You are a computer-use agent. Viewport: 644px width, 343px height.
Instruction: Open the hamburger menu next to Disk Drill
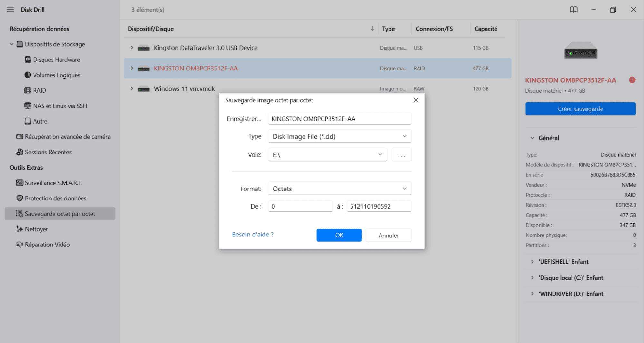click(10, 10)
